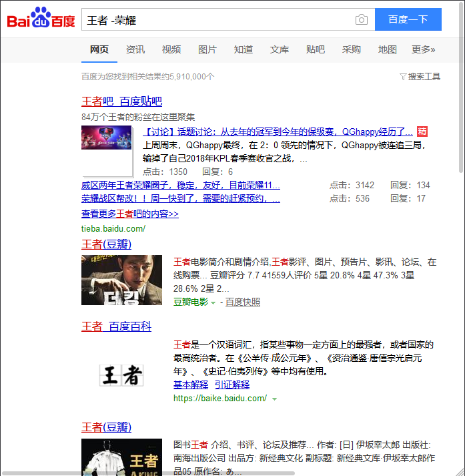Open the 视频 tab
The height and width of the screenshot is (476, 465).
pyautogui.click(x=171, y=49)
